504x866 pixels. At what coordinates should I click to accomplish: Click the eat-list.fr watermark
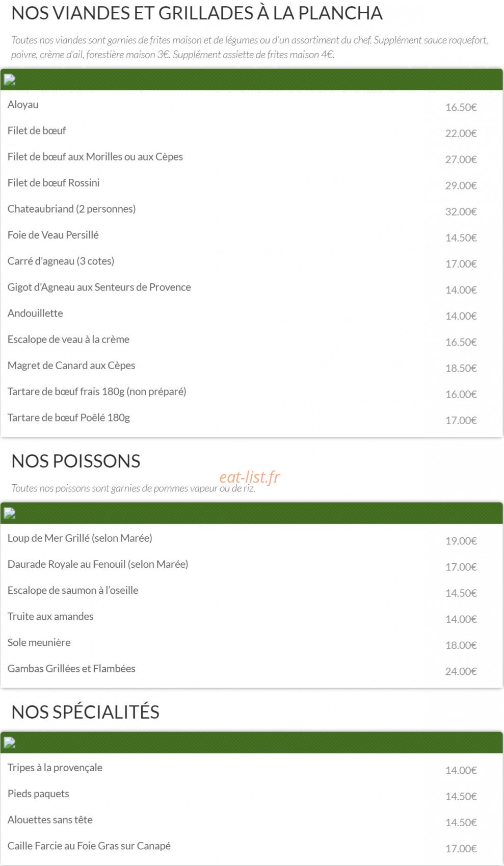click(x=249, y=477)
